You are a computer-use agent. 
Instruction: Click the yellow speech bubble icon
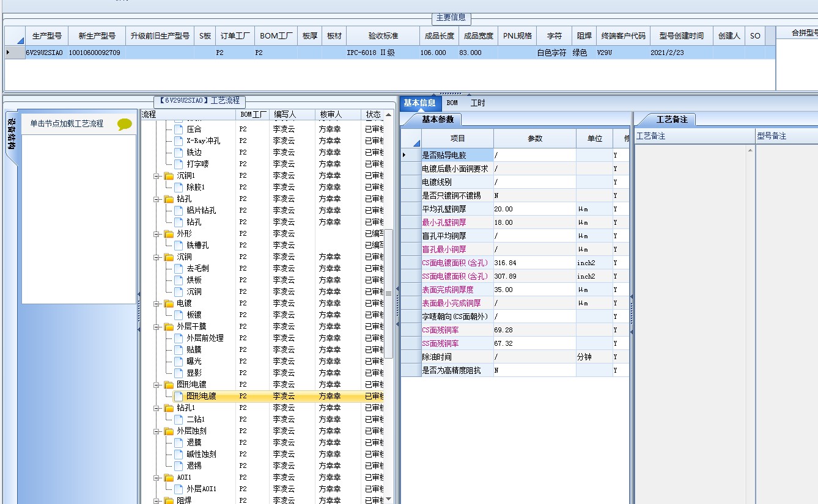point(125,124)
